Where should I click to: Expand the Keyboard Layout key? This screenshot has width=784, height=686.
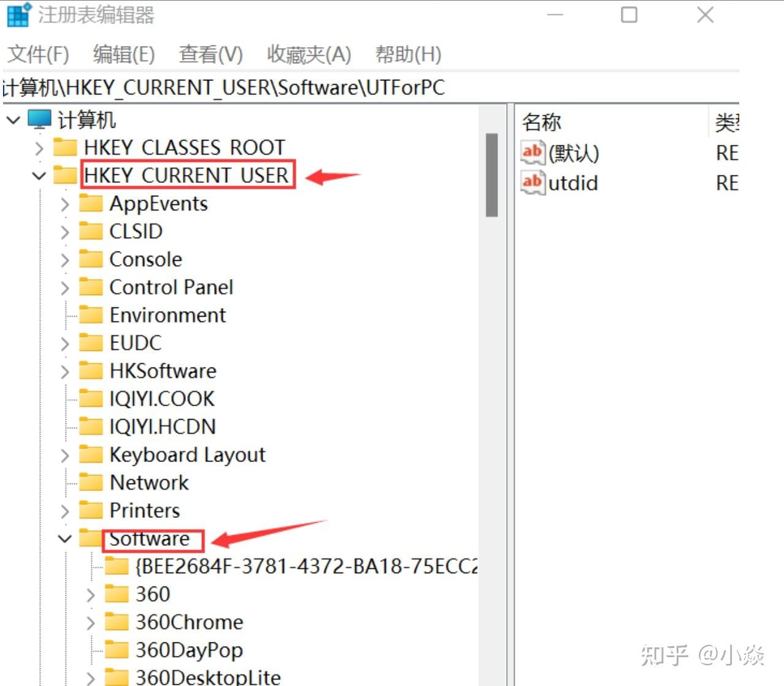click(x=65, y=455)
